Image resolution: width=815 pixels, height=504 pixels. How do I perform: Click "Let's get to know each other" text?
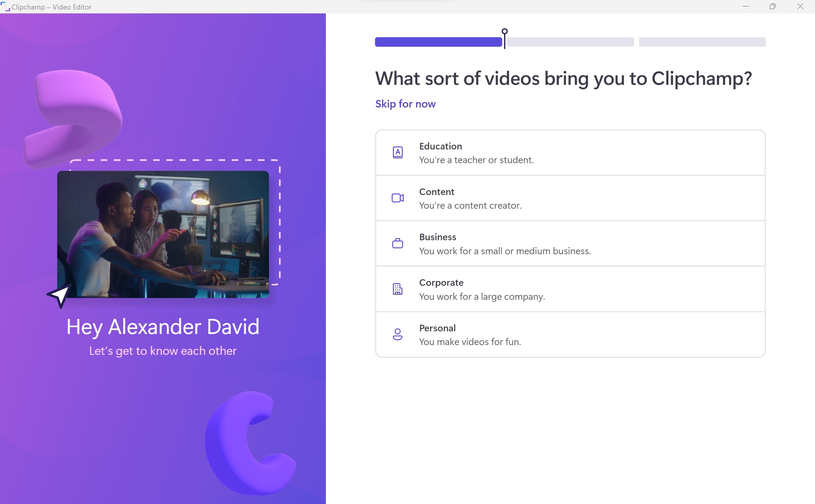(x=163, y=351)
